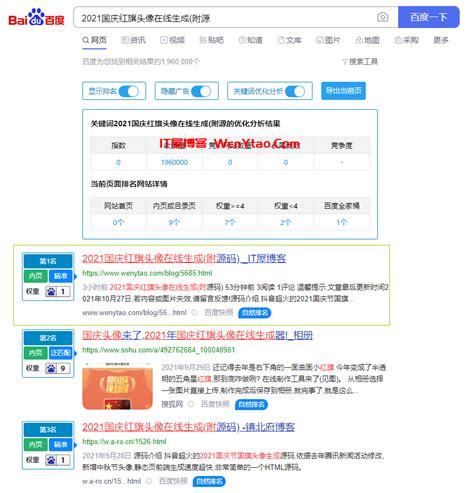Open result 国庆头像来了,2021年国庆红旗头像在线生成器!_相册
This screenshot has height=493, width=474.
point(197,335)
